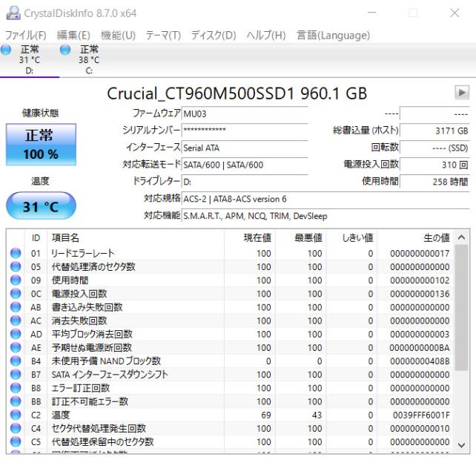476x460 pixels.
Task: Open the ファイル(F) menu
Action: pos(26,36)
